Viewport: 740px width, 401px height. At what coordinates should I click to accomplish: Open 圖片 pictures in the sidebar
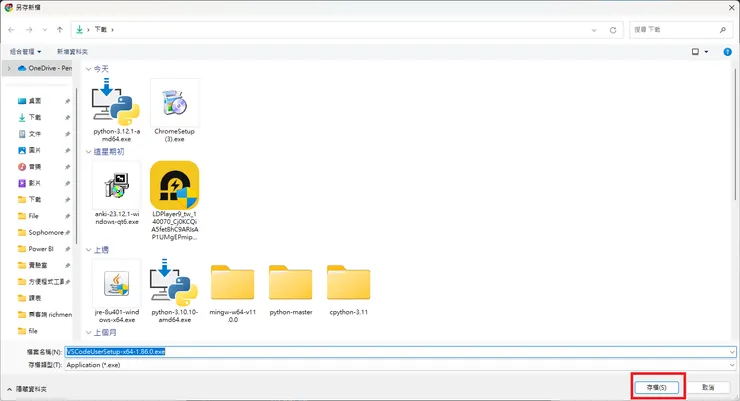click(x=35, y=150)
